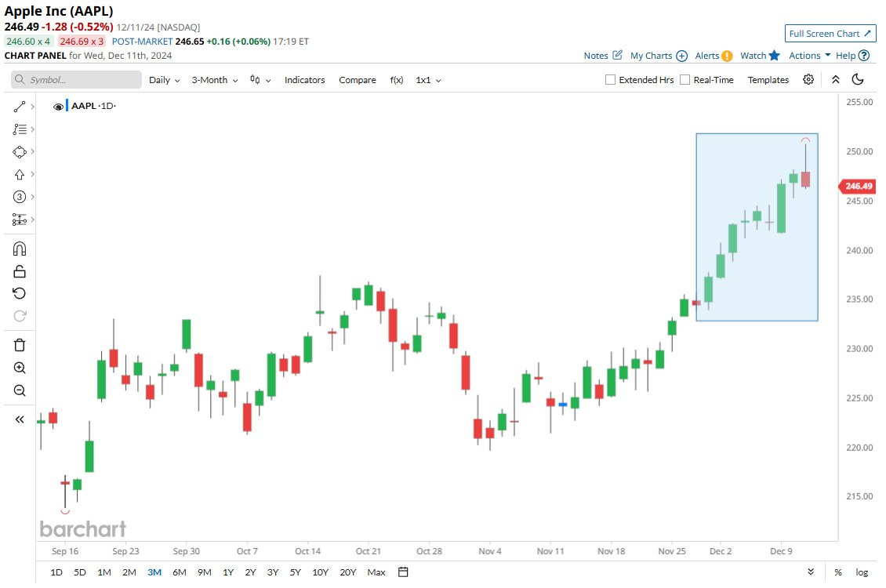Click the 246.49 current price label
Viewport: 886px width, 588px height.
point(858,186)
